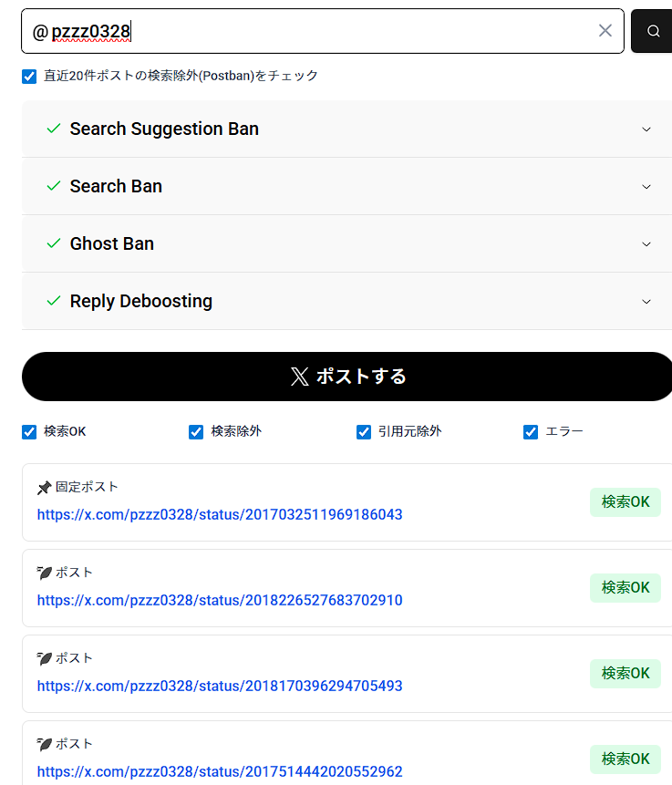Click the feather icon above the 2018170396294705493 link
This screenshot has width=672, height=785.
click(x=44, y=658)
